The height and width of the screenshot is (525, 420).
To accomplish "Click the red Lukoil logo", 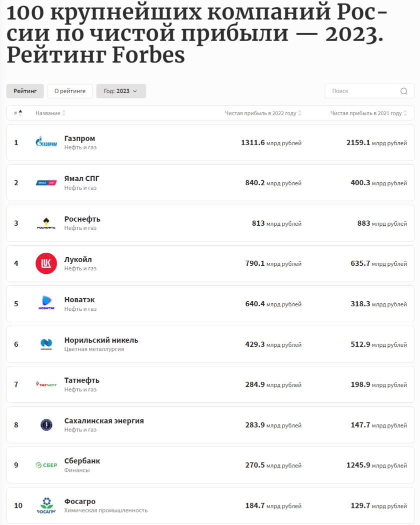I will tap(46, 263).
